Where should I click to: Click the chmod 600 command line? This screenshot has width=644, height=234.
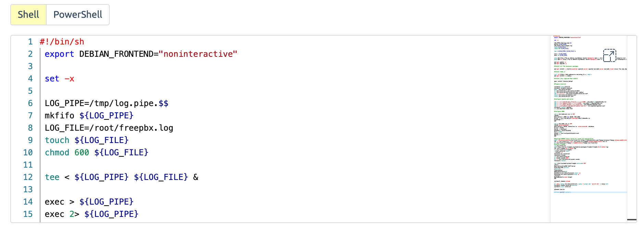(x=97, y=153)
